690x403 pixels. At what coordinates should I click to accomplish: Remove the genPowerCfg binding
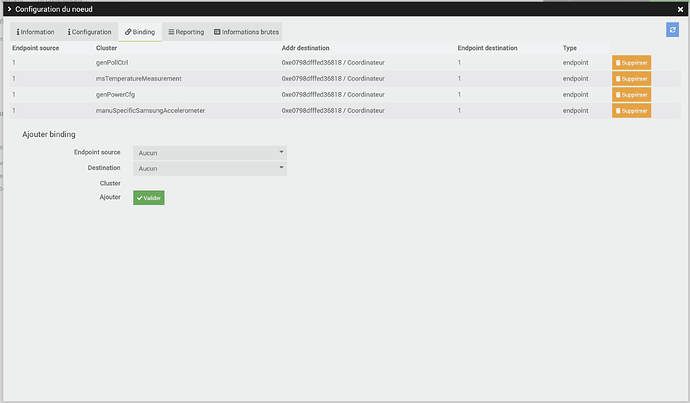[x=631, y=95]
